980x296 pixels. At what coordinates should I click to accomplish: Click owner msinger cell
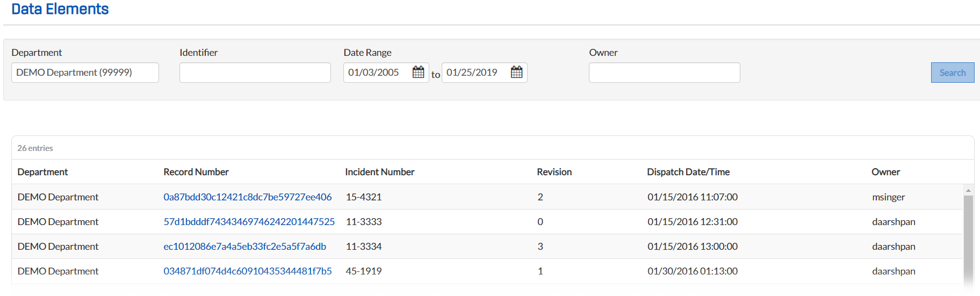[889, 197]
